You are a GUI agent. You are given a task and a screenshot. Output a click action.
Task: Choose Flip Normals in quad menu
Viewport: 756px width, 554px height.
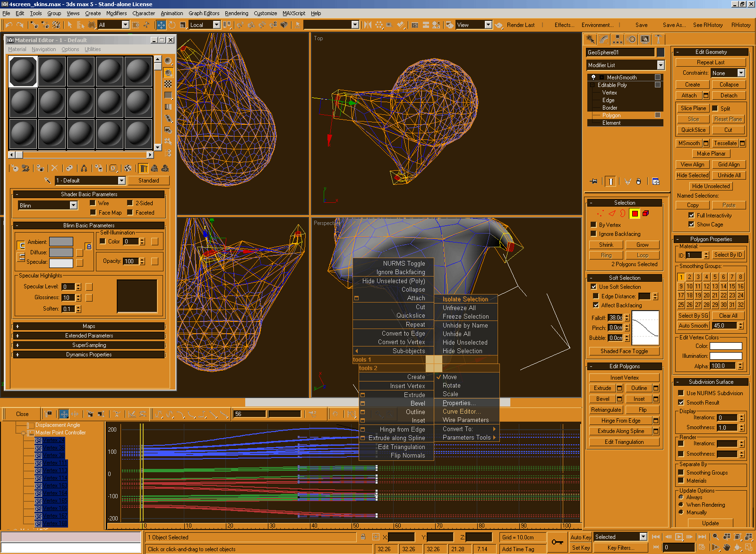click(408, 455)
